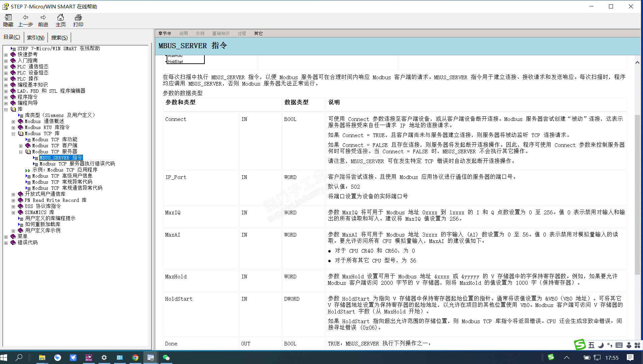
Task: Expand the Modbus TCP 客户端 node
Action: pos(21,146)
